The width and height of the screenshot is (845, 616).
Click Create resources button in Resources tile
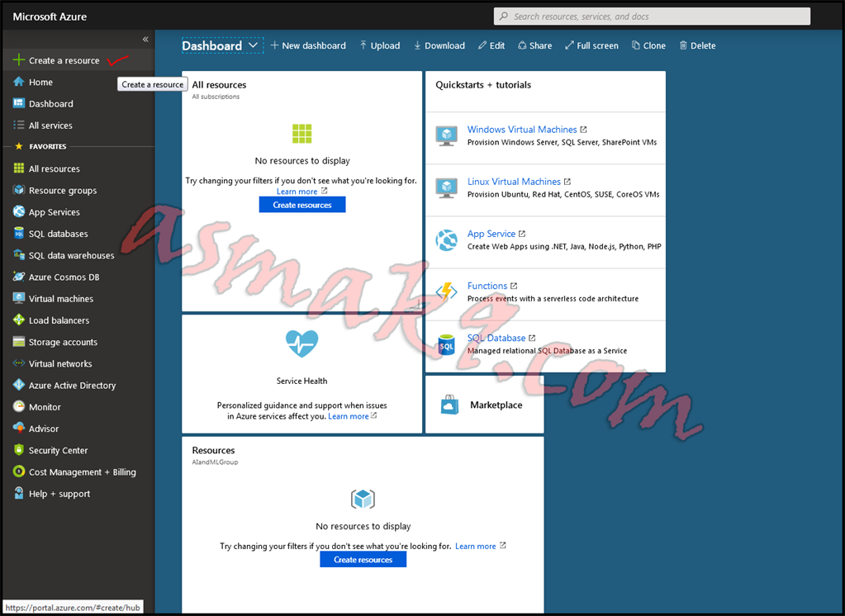point(363,559)
